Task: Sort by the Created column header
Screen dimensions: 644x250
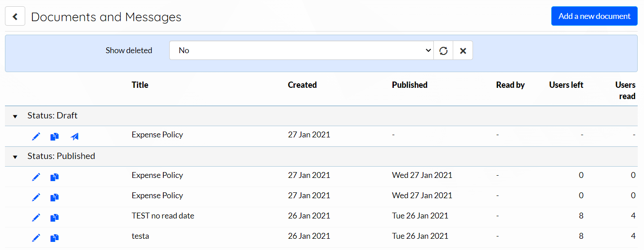Action: [302, 85]
